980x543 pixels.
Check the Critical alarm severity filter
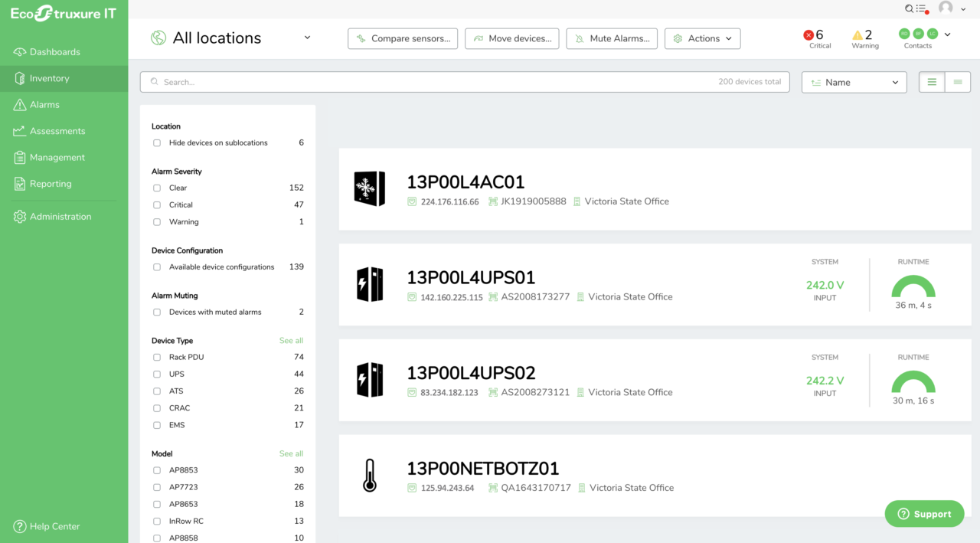point(157,205)
